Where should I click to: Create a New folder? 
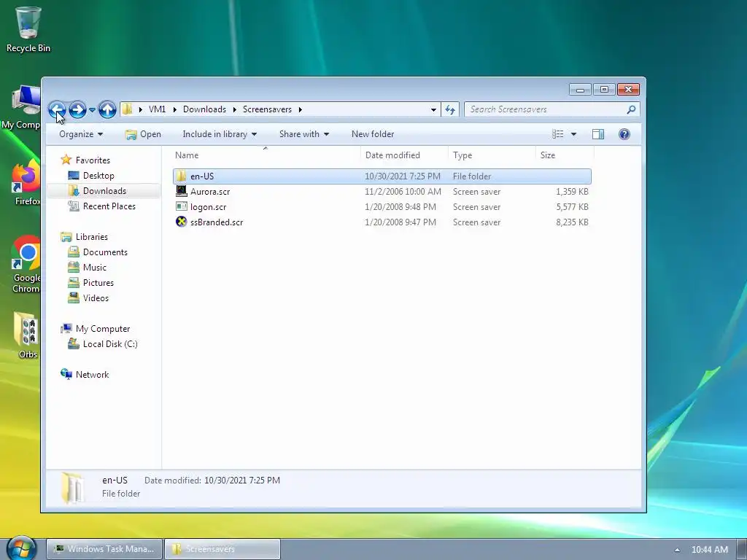(x=373, y=134)
